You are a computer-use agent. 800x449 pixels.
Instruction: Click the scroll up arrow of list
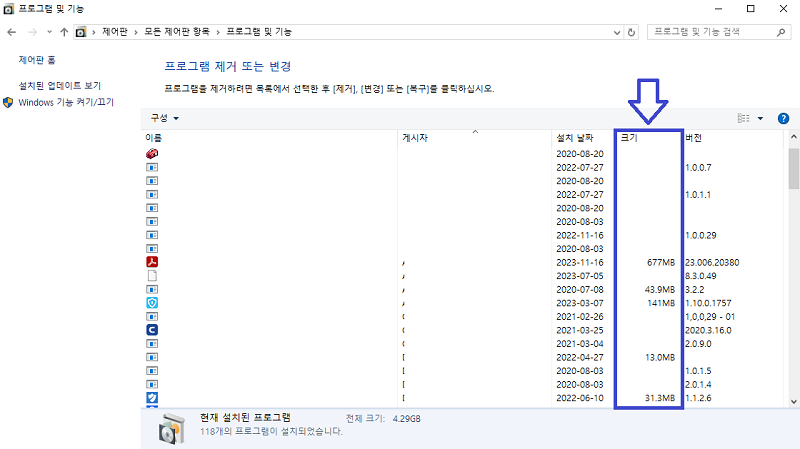(x=793, y=137)
